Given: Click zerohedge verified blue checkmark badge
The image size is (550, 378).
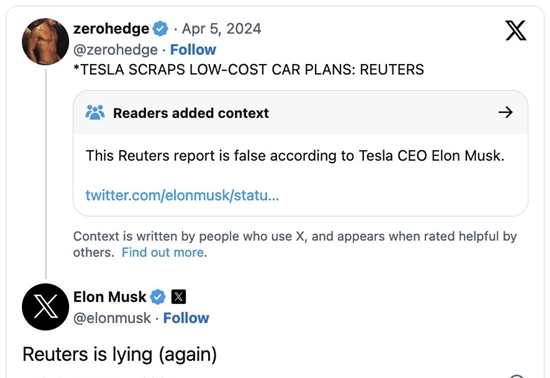Looking at the screenshot, I should pyautogui.click(x=160, y=29).
